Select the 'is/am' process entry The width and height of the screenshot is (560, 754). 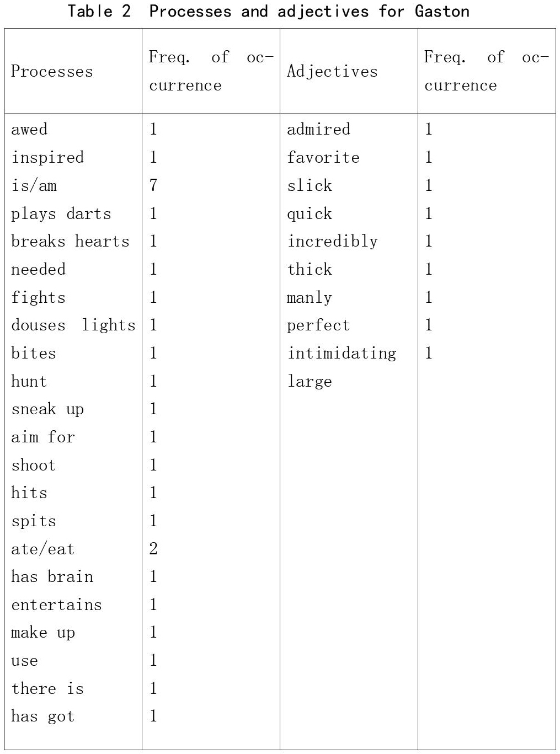(34, 185)
